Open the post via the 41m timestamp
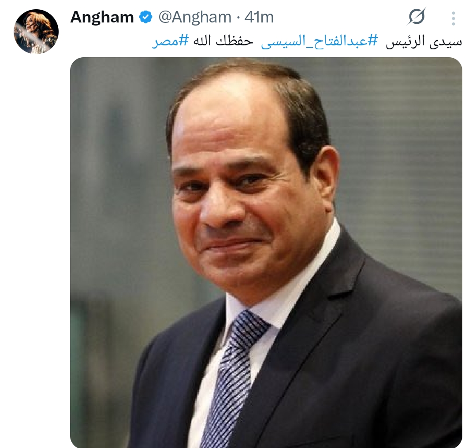This screenshot has height=448, width=476. pyautogui.click(x=259, y=17)
